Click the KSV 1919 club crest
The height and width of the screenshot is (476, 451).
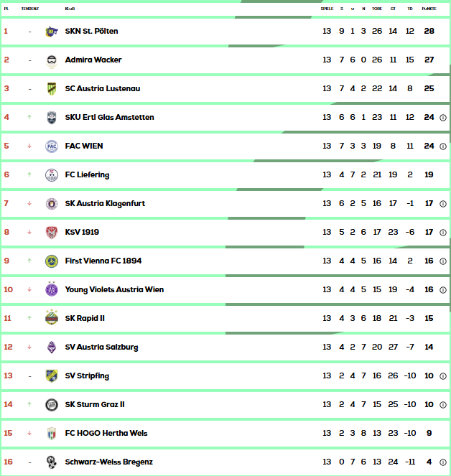(51, 232)
